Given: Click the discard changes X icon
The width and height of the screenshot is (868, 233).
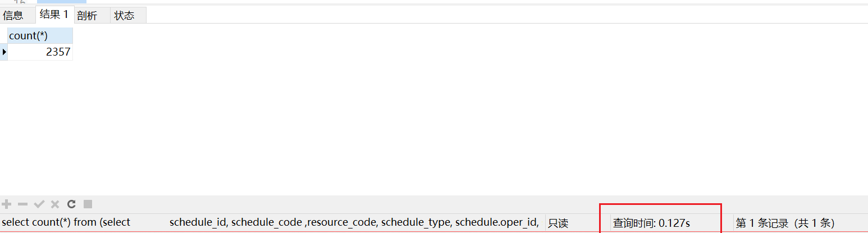Looking at the screenshot, I should point(55,204).
